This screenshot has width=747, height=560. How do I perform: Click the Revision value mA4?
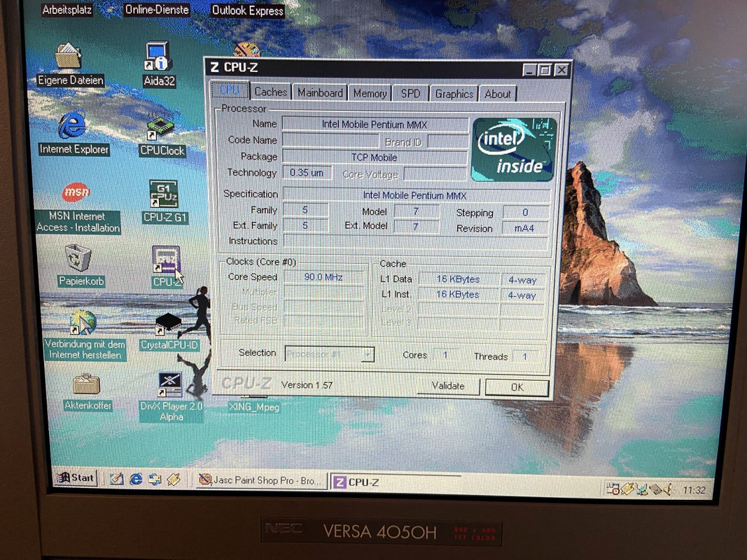pyautogui.click(x=524, y=229)
